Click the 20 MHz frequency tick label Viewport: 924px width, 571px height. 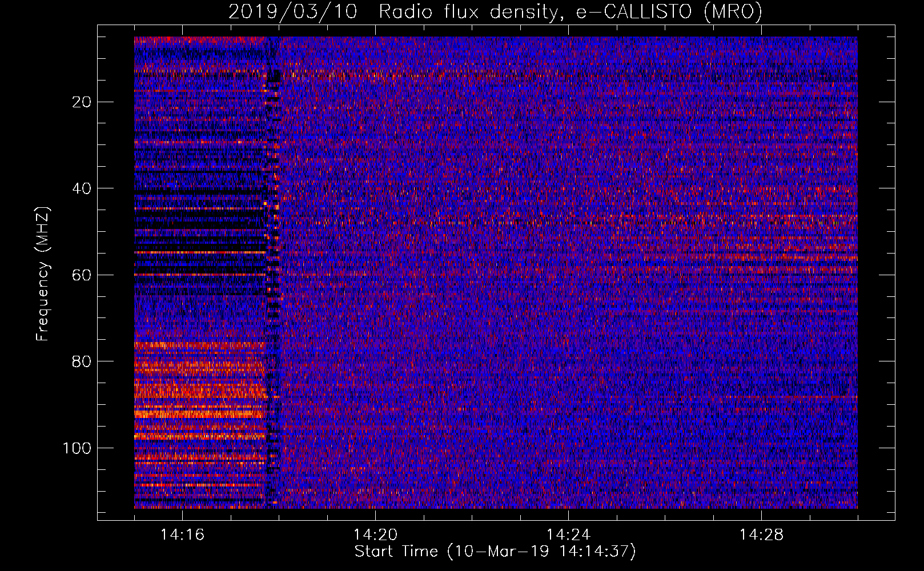click(x=82, y=102)
